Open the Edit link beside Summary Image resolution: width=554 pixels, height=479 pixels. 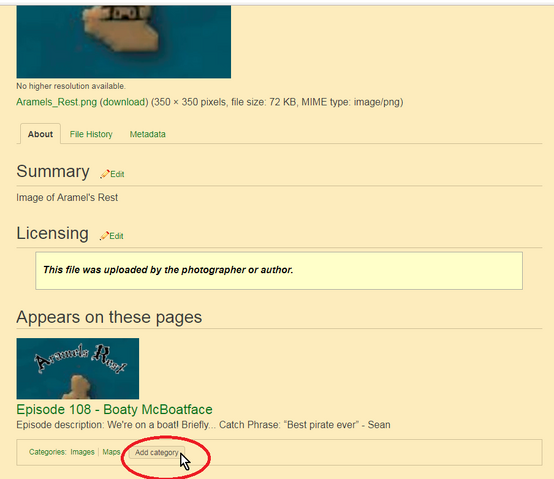tap(117, 174)
